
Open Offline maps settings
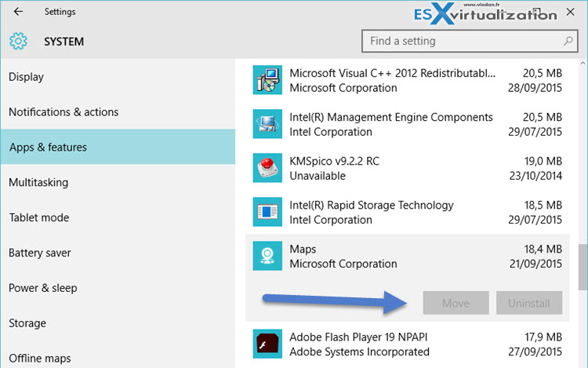click(118, 358)
